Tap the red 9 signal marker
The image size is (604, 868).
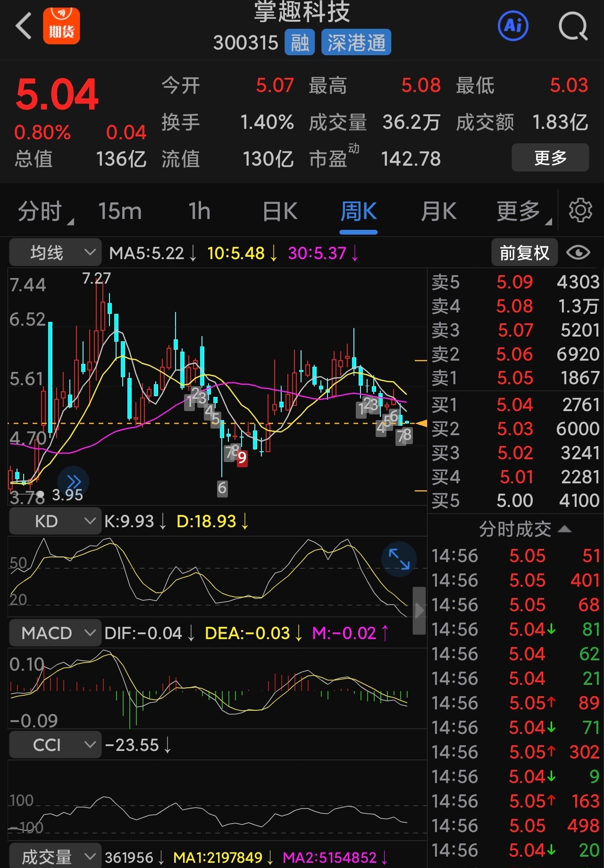[x=242, y=457]
